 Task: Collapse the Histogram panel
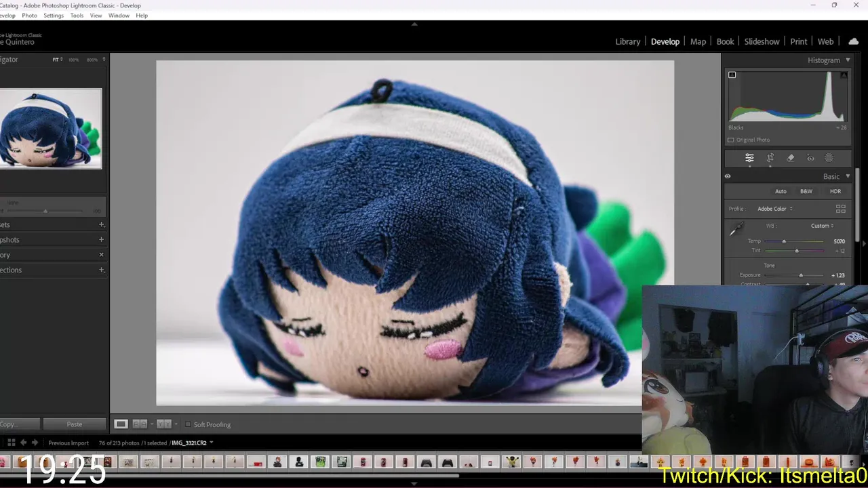[848, 60]
